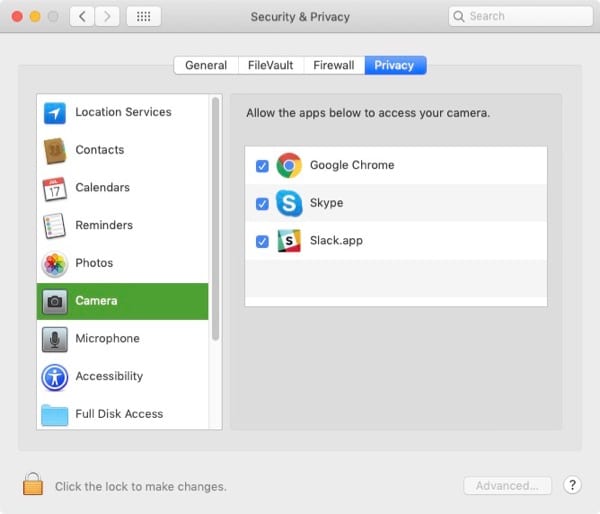This screenshot has height=514, width=600.
Task: Click the Slack app icon
Action: (289, 241)
